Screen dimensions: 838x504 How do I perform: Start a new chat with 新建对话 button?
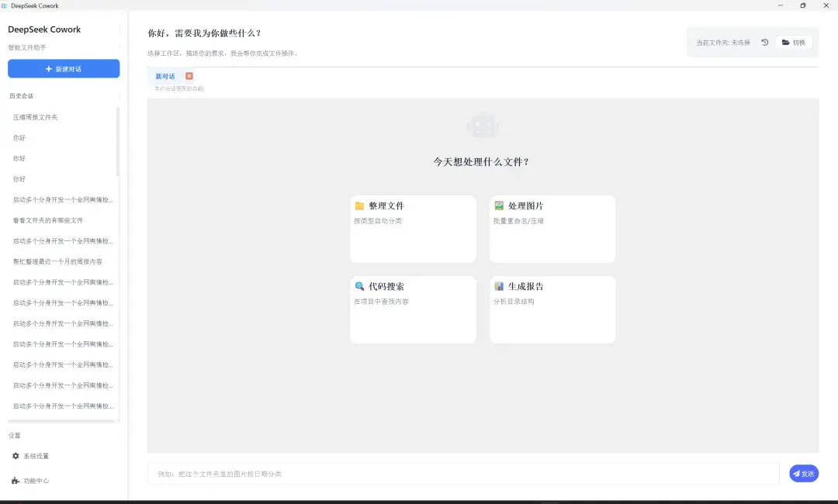64,69
